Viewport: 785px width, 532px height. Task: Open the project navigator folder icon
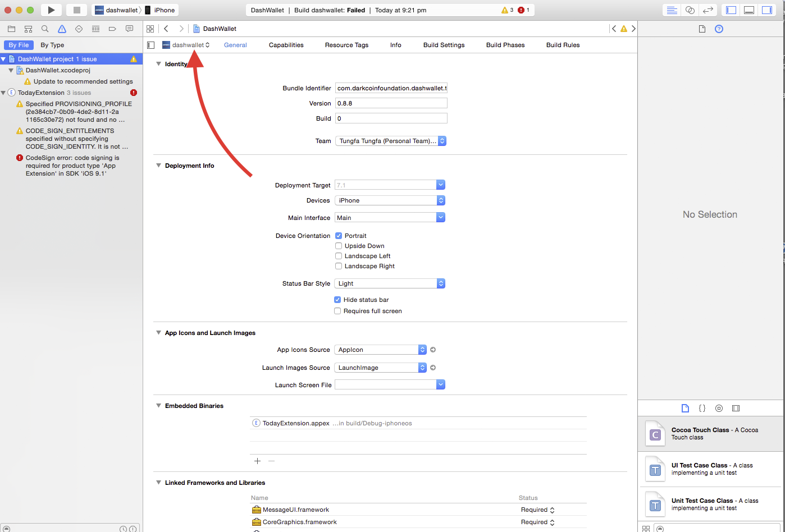click(11, 29)
